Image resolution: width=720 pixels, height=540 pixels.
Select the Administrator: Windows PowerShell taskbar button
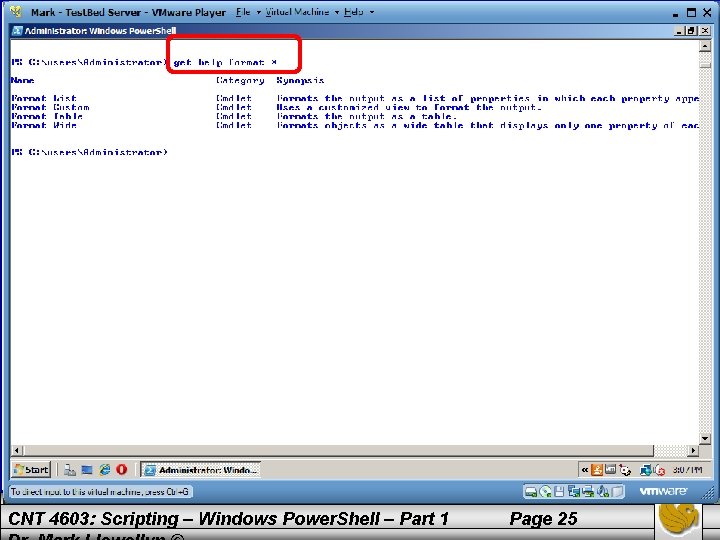pyautogui.click(x=200, y=470)
